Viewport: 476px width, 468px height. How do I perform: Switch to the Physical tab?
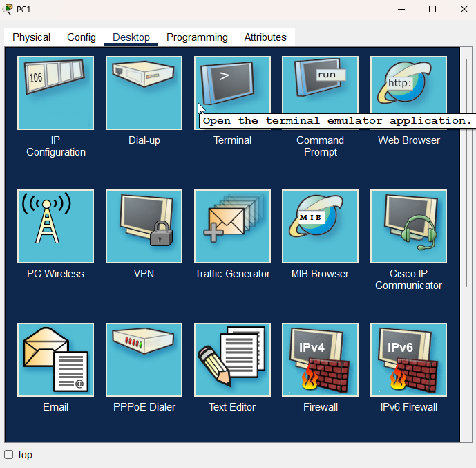(x=31, y=37)
